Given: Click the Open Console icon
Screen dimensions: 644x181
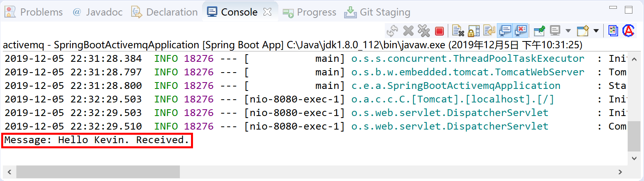Looking at the screenshot, I should pos(583,31).
